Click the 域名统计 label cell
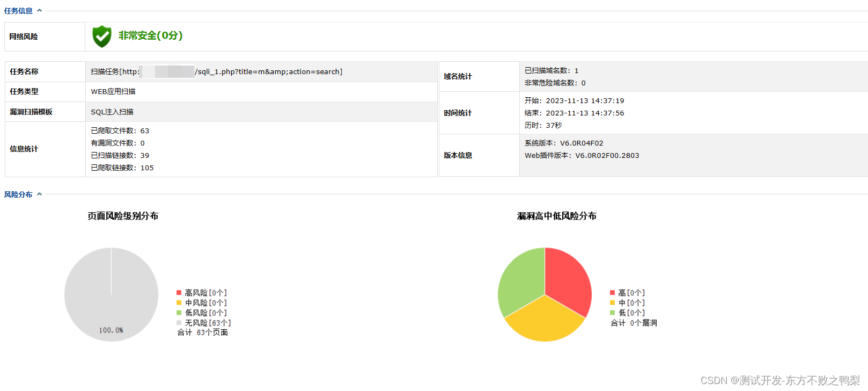Viewport: 868px width, 391px height. 479,76
